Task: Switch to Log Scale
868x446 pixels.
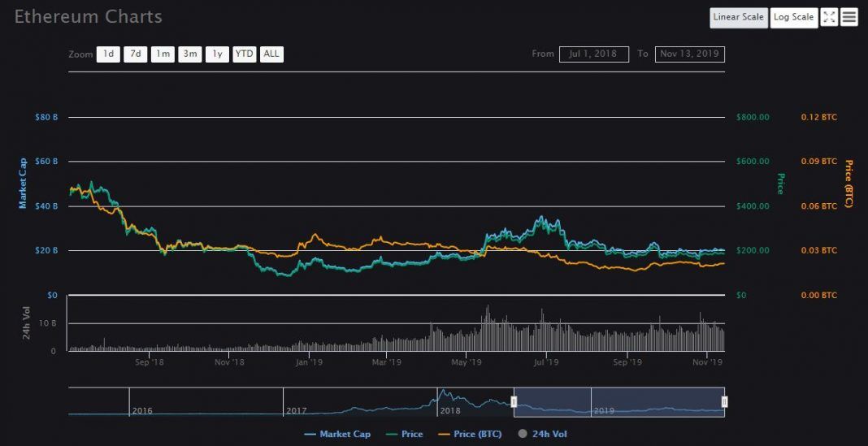Action: (x=794, y=17)
